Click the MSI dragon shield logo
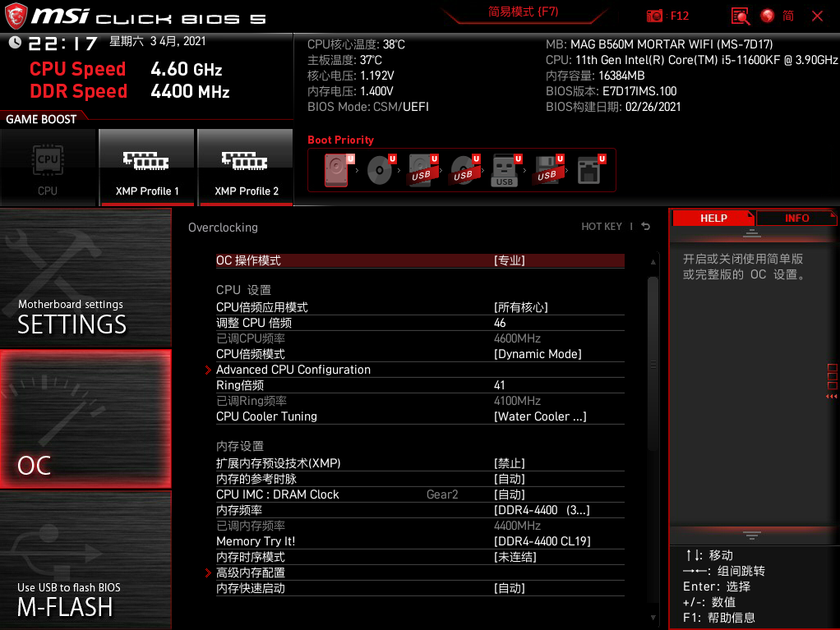 16,16
